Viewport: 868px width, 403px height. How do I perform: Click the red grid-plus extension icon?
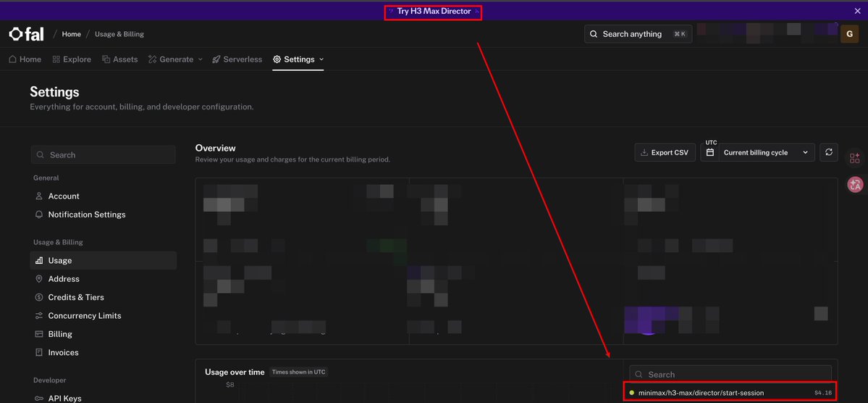click(x=855, y=159)
